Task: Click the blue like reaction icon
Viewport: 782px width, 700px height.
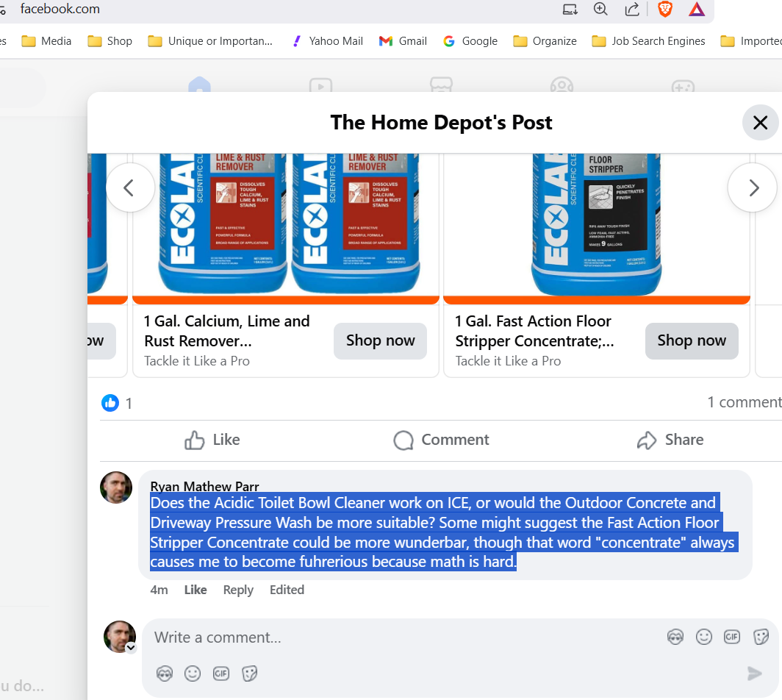Action: [x=110, y=403]
